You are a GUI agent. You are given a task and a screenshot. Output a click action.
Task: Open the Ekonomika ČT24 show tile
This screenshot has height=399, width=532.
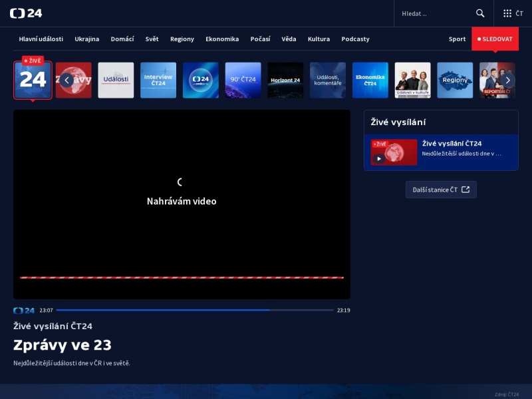(370, 80)
